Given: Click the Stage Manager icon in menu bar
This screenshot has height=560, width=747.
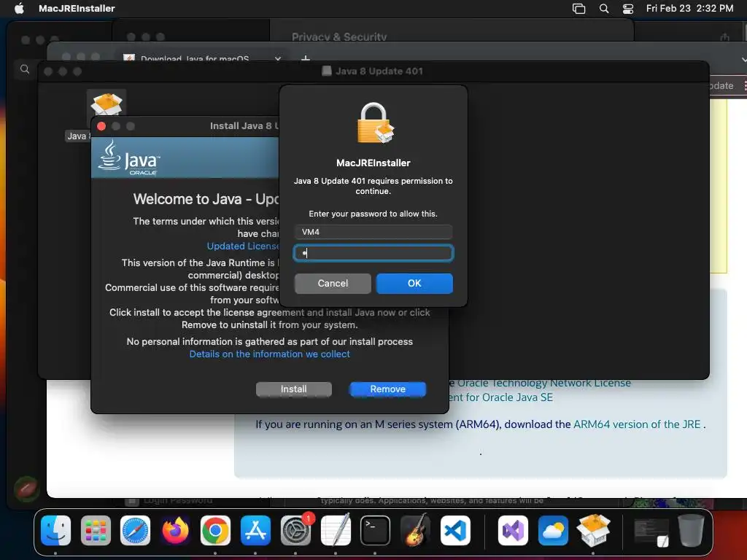Looking at the screenshot, I should [578, 8].
